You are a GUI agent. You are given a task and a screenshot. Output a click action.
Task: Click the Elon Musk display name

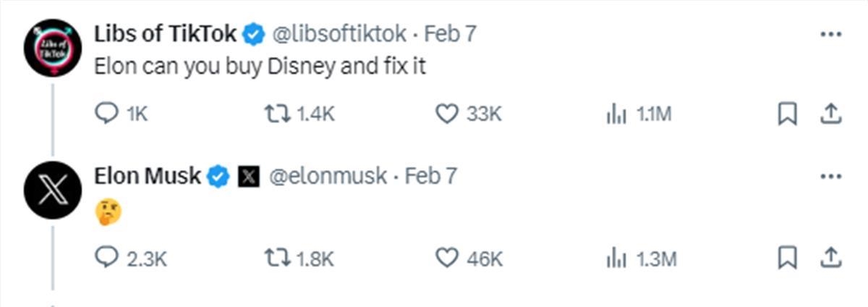[x=148, y=176]
